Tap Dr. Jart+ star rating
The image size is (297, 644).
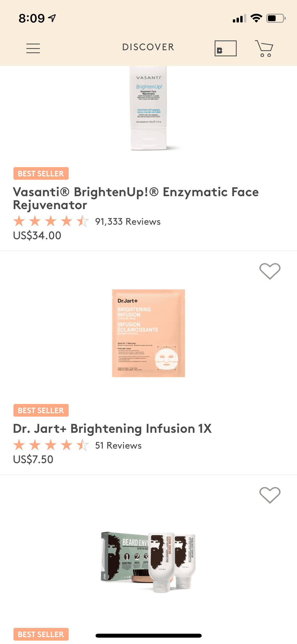point(51,445)
